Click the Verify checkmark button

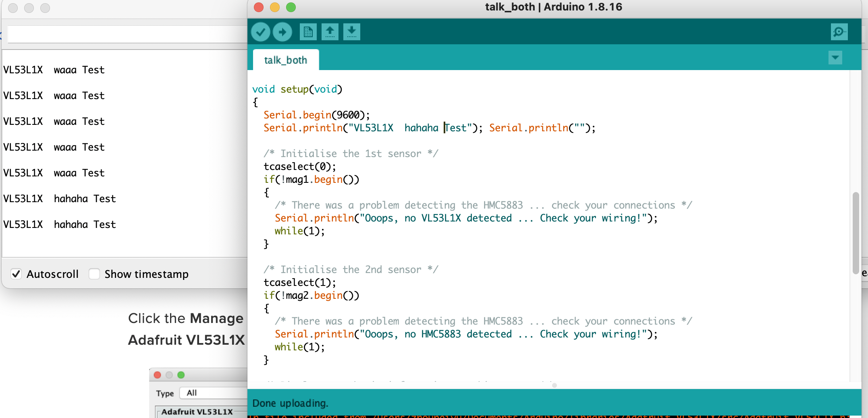click(x=261, y=32)
